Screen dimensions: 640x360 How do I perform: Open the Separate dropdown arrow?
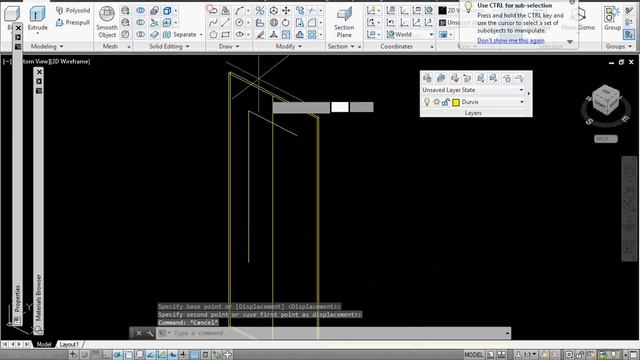pyautogui.click(x=201, y=35)
